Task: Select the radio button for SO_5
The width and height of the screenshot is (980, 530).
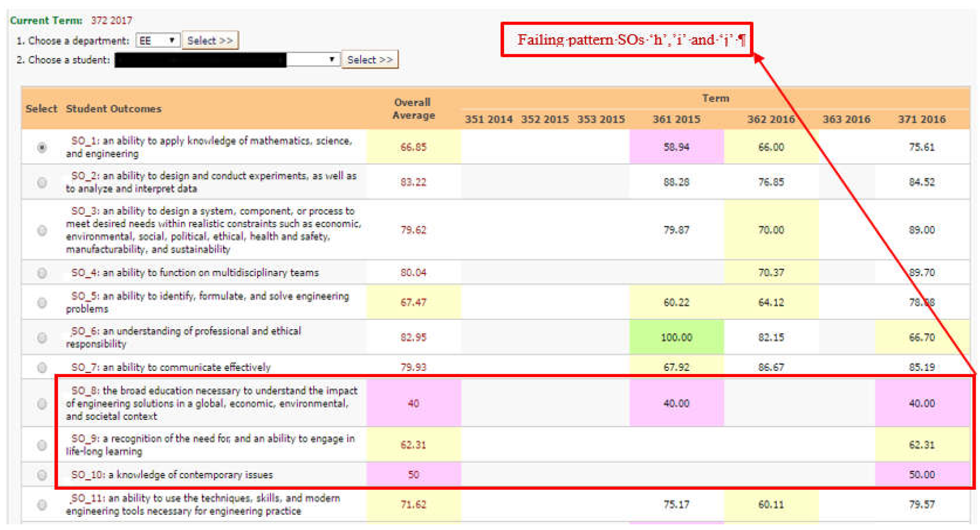Action: tap(42, 302)
